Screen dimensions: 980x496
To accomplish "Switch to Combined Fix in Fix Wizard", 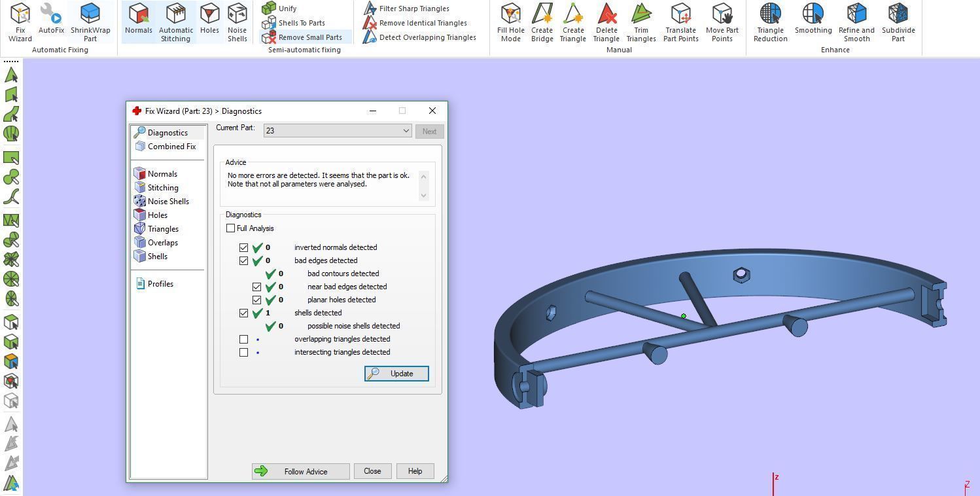I will point(171,147).
